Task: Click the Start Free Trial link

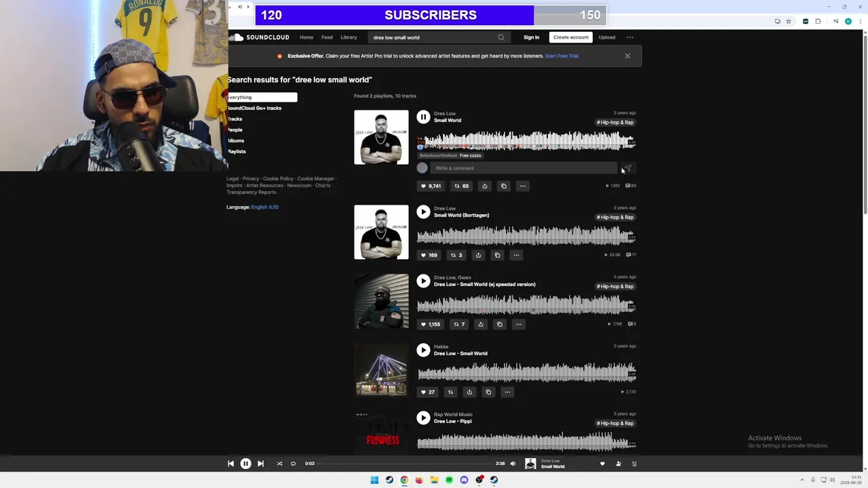Action: pyautogui.click(x=561, y=56)
